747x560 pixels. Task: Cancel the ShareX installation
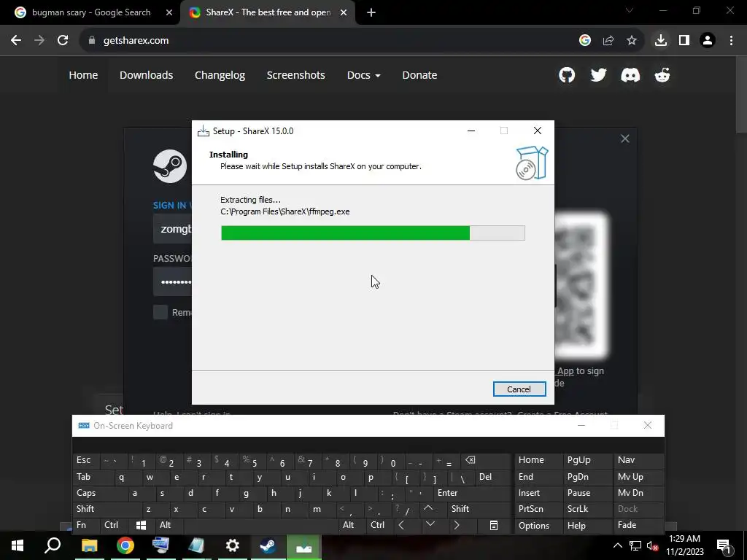[519, 389]
